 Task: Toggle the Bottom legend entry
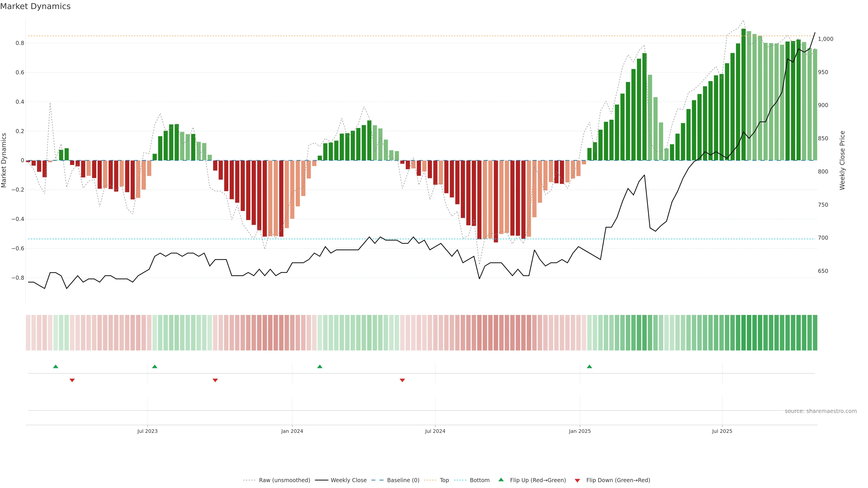coord(479,480)
